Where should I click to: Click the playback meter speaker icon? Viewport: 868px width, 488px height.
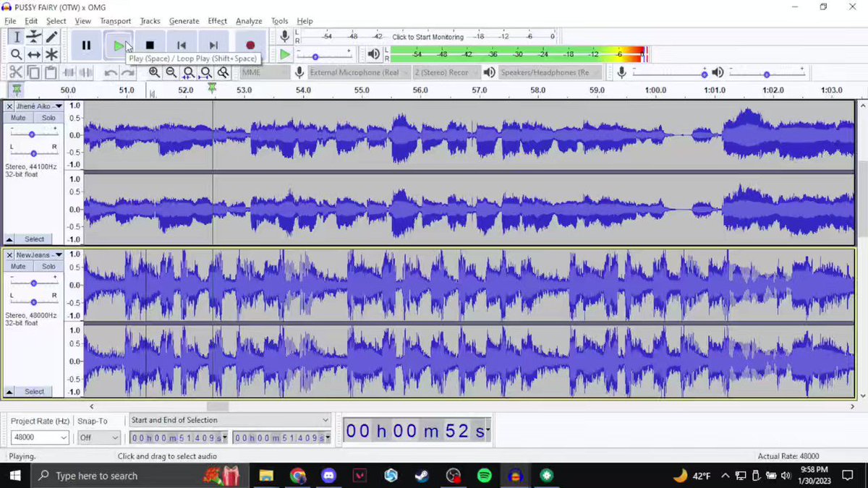point(373,54)
